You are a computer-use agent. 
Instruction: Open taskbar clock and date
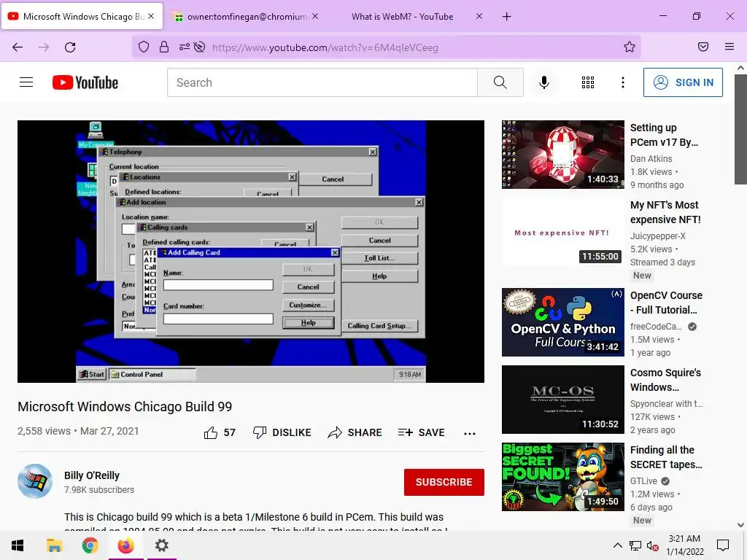click(684, 545)
